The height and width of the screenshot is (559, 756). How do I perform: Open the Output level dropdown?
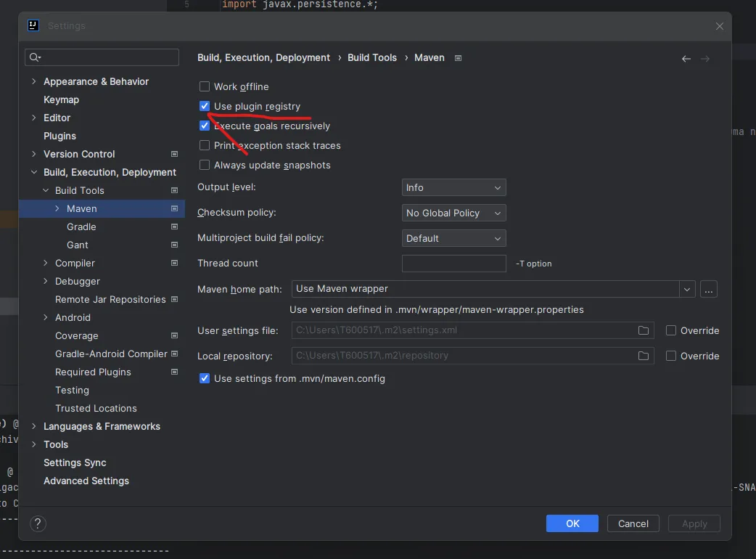[x=453, y=187]
